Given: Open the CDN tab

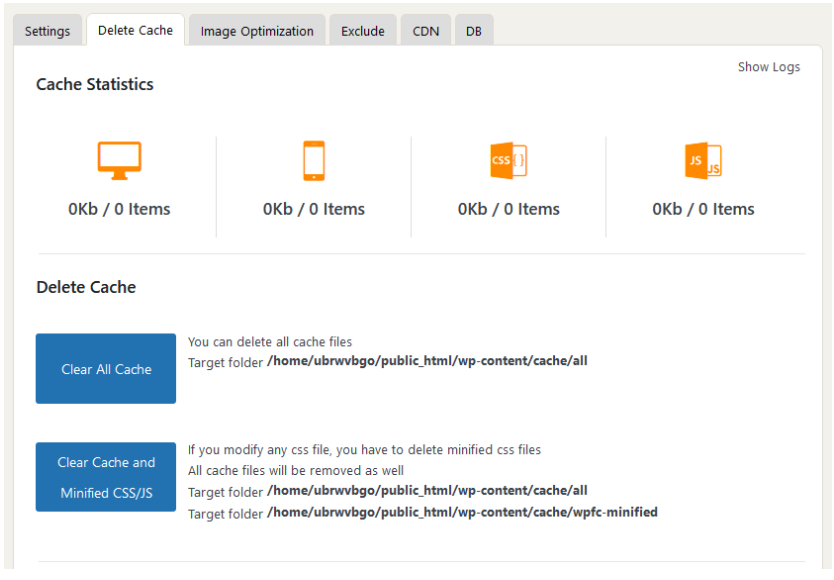Looking at the screenshot, I should 425,31.
